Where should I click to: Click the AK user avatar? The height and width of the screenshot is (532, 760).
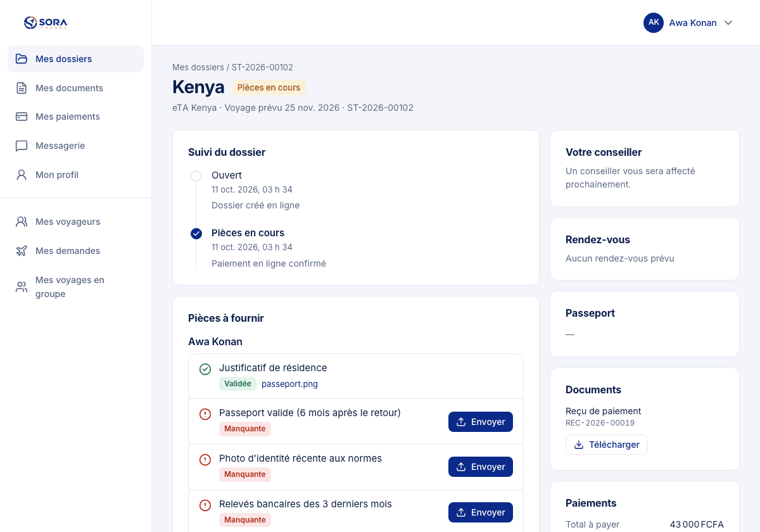point(654,23)
